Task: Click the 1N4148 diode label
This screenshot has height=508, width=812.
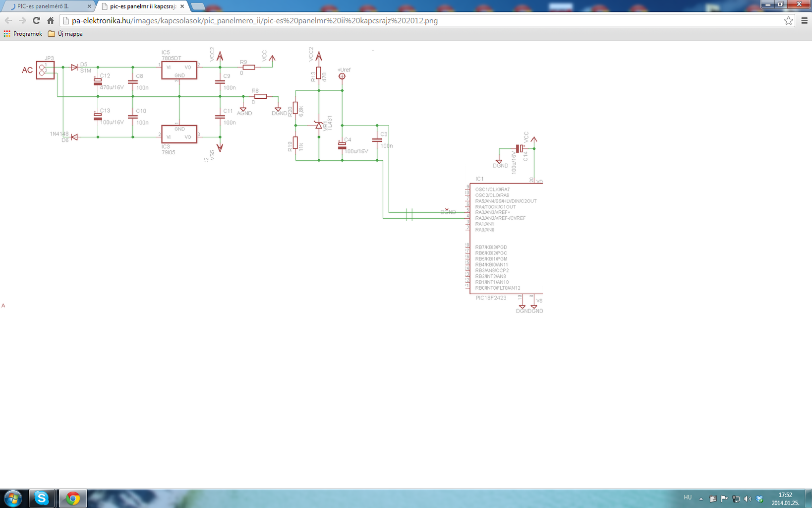Action: click(59, 134)
